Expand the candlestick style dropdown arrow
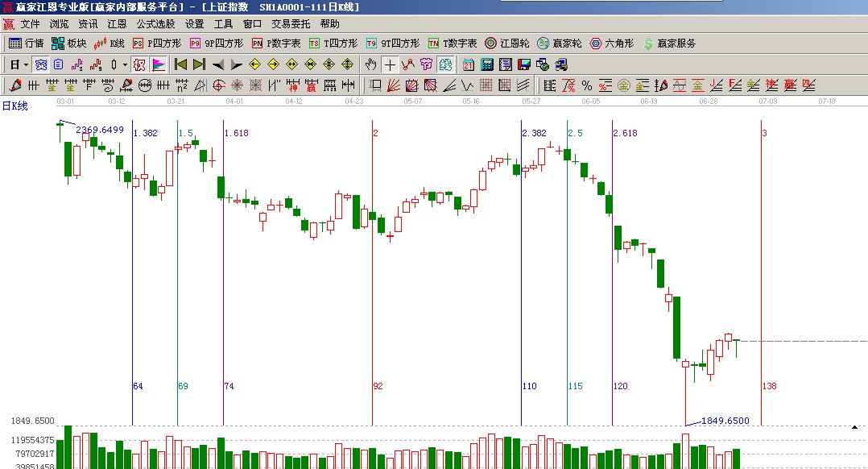 (123, 64)
